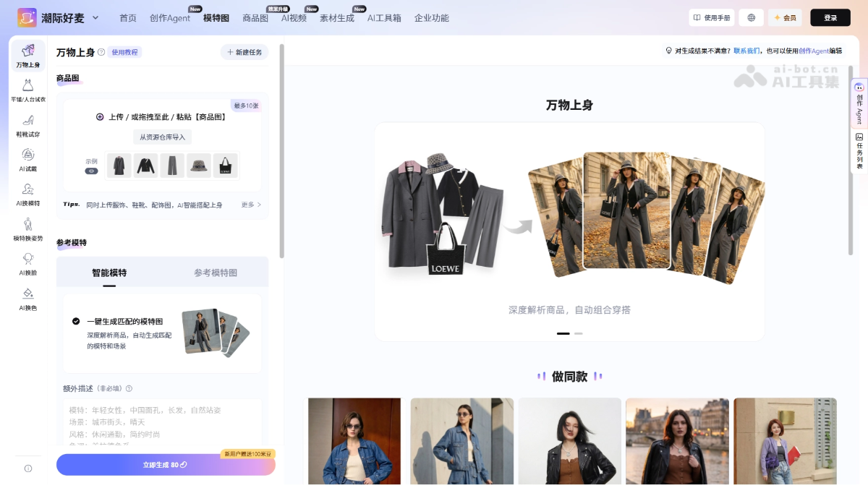Click the plus upload icon for 商品图
This screenshot has width=868, height=488.
click(x=100, y=116)
